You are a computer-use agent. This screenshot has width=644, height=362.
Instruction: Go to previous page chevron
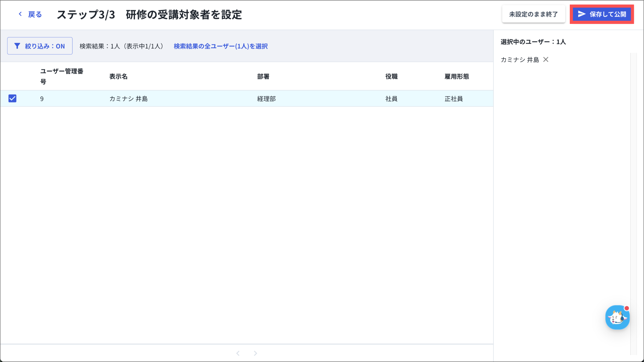pyautogui.click(x=238, y=353)
